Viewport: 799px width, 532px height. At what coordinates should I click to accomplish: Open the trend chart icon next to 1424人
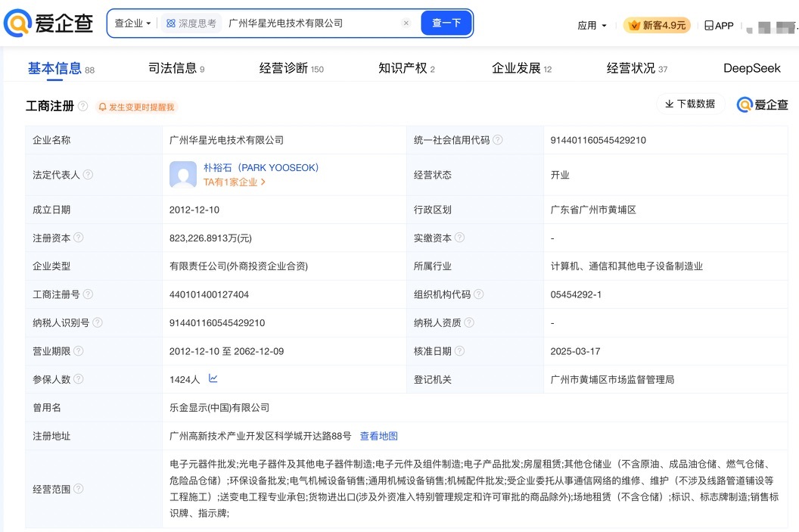click(213, 378)
